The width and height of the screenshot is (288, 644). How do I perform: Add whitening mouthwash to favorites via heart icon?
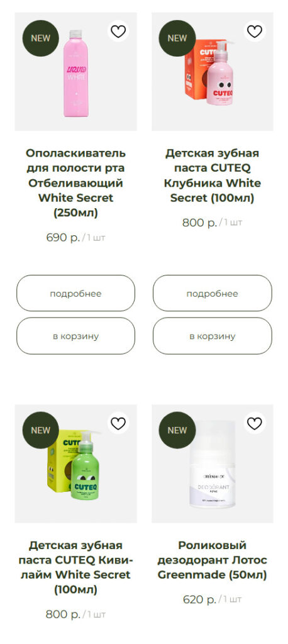tap(118, 31)
